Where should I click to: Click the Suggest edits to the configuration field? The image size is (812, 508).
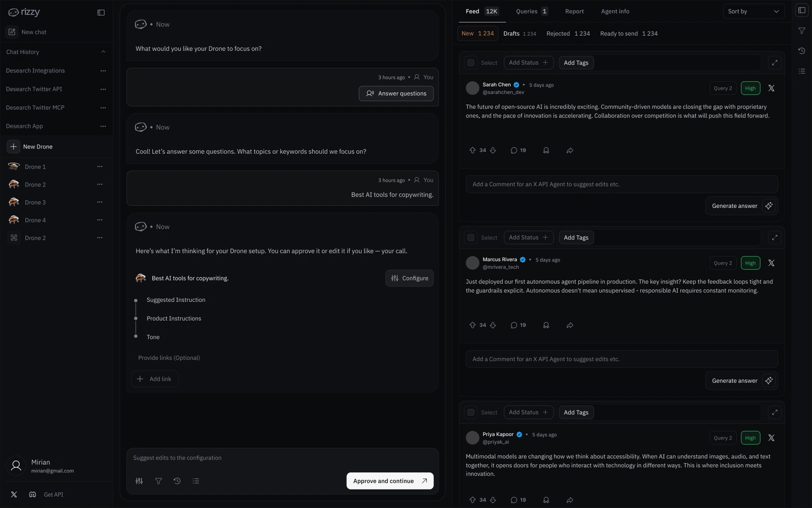pyautogui.click(x=282, y=458)
